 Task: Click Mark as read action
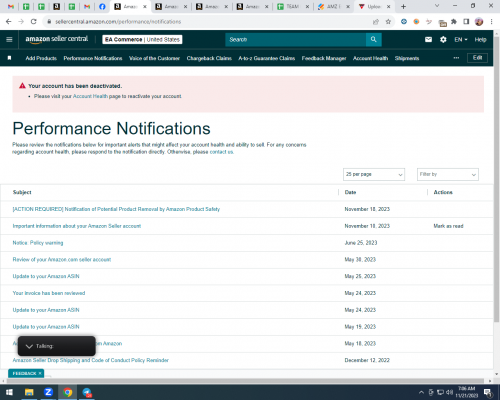coord(448,226)
